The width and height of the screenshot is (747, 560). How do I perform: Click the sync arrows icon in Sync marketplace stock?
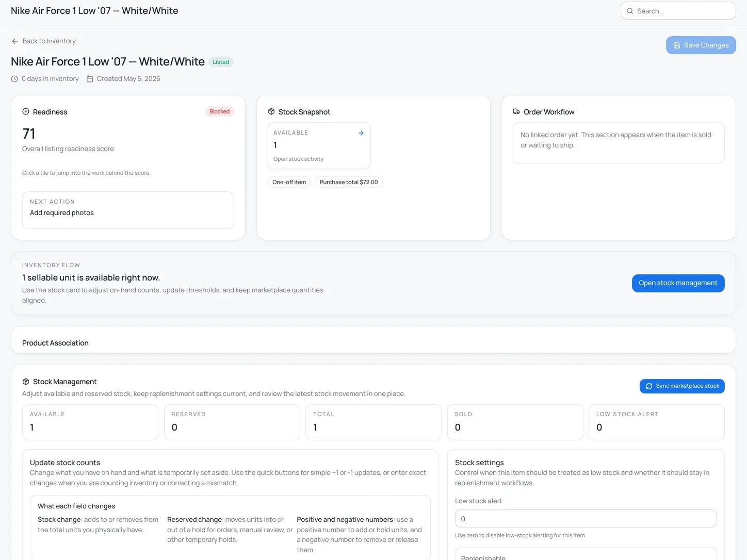[649, 386]
